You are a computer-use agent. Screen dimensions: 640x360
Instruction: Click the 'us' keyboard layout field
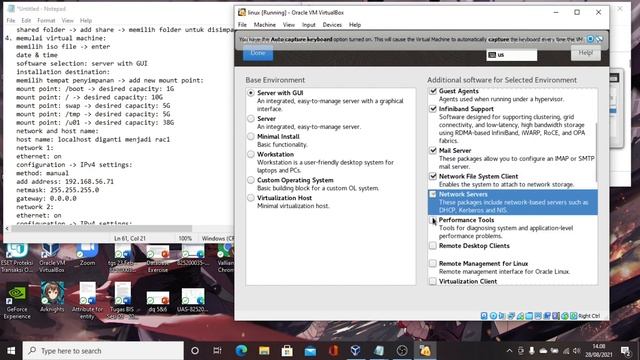click(511, 55)
